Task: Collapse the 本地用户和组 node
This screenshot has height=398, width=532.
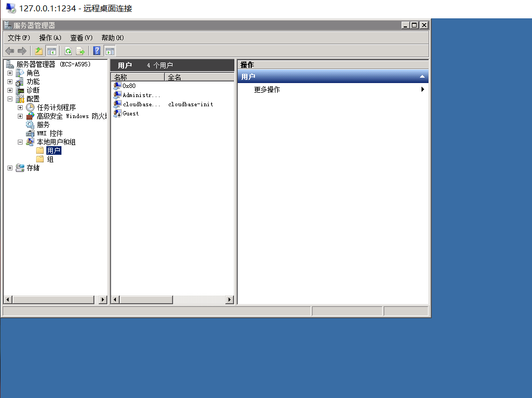Action: [20, 142]
